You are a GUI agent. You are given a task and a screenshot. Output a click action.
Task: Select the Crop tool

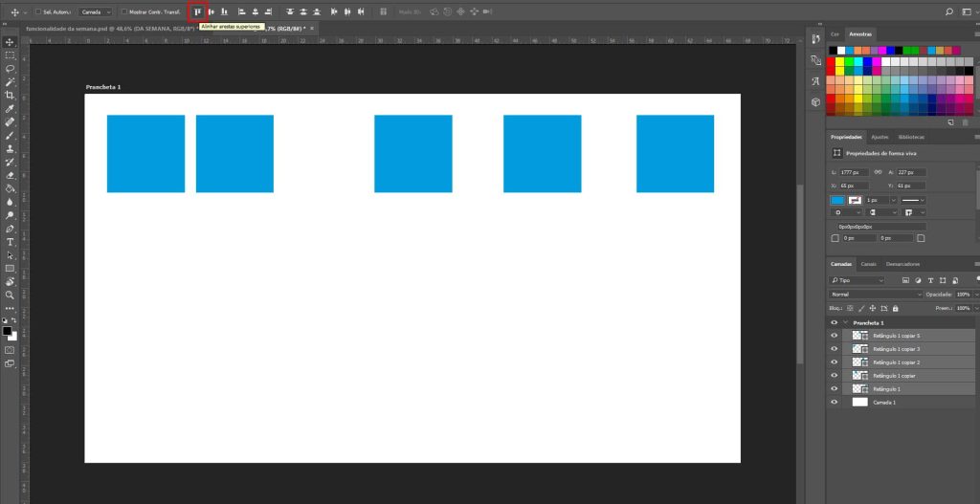click(10, 95)
